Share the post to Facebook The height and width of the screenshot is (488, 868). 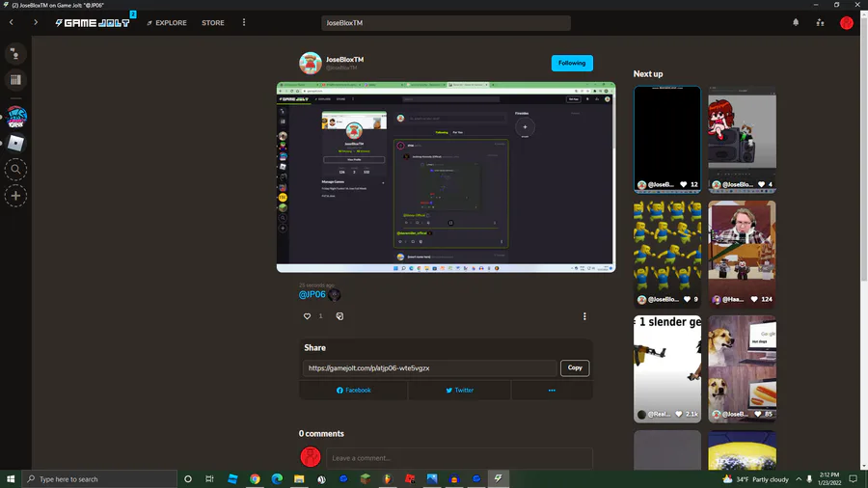pyautogui.click(x=353, y=390)
